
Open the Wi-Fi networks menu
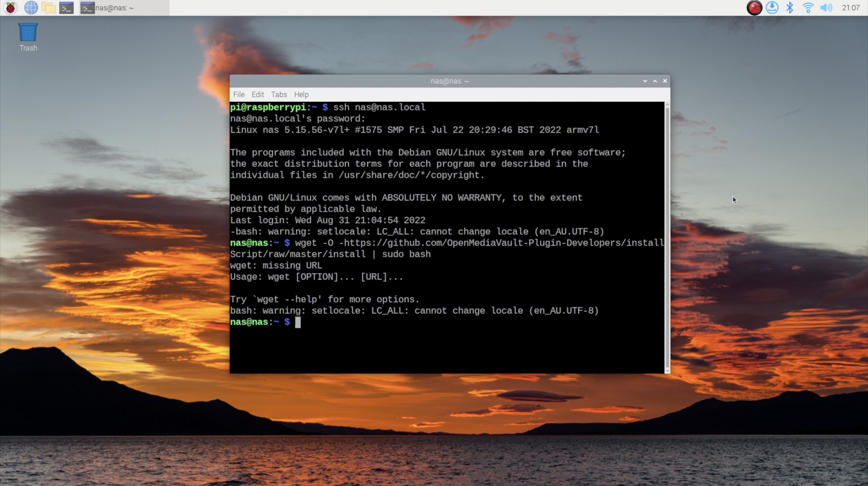808,7
